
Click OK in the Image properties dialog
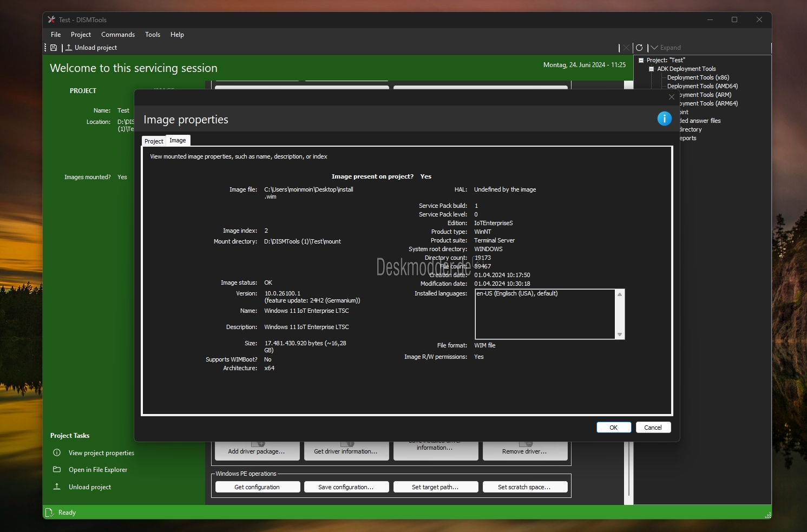[x=614, y=427]
